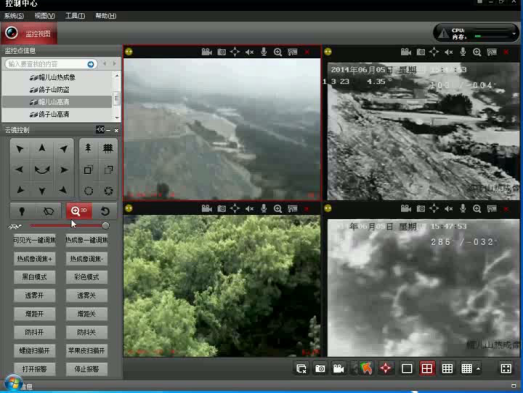Toggle microphone talk in bottom-right video pane

[x=463, y=209]
